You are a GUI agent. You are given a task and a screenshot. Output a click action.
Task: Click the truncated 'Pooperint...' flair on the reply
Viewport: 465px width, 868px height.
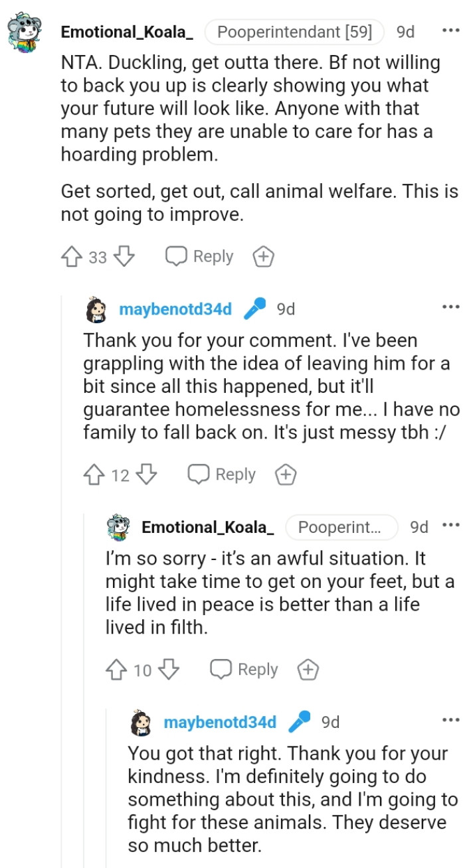click(342, 527)
